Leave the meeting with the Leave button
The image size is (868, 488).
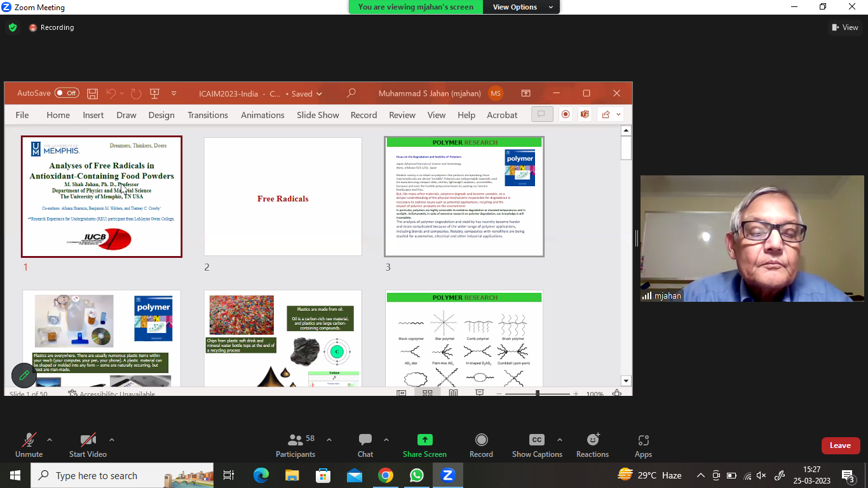pyautogui.click(x=840, y=445)
